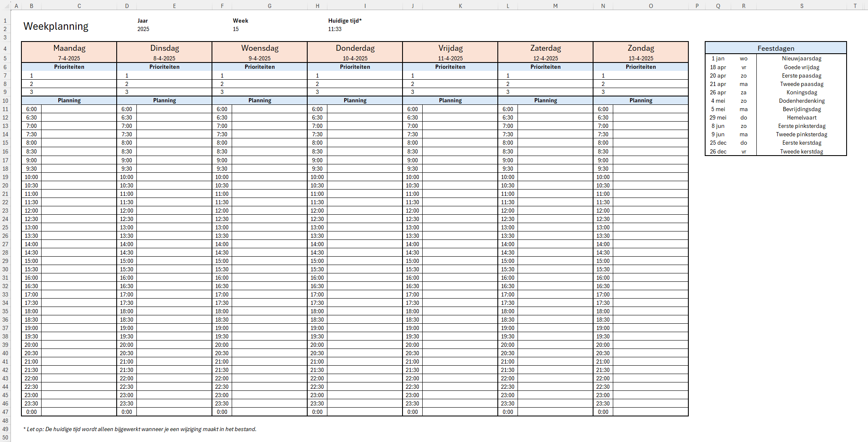Select the empty Vrijdag 14:00 planning cell
868x442 pixels.
click(x=460, y=244)
